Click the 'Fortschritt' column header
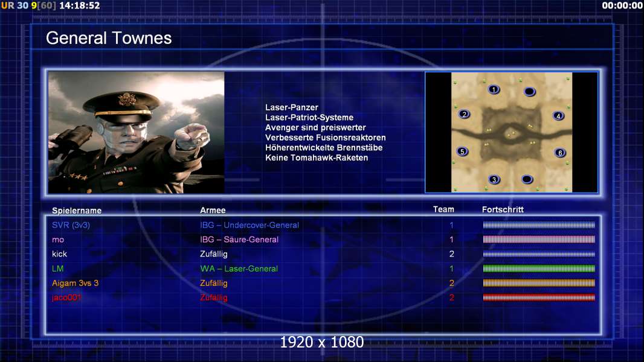644x362 pixels. tap(503, 209)
